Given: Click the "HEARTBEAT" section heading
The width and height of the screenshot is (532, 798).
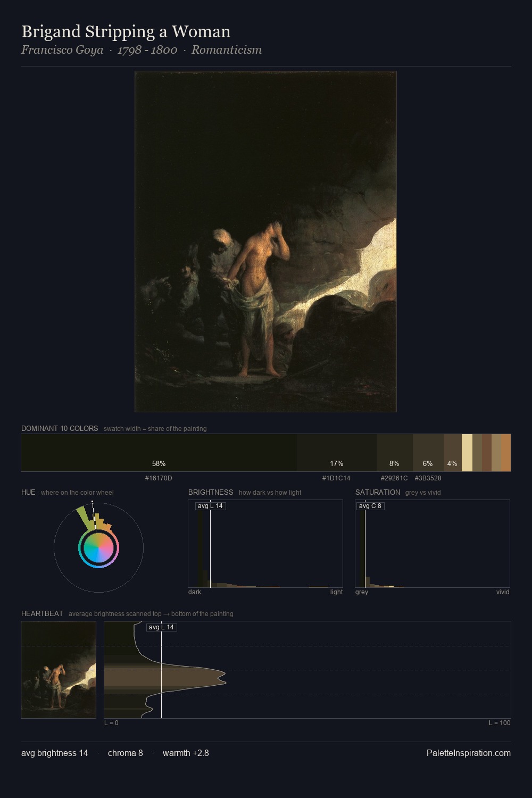Looking at the screenshot, I should tap(42, 613).
